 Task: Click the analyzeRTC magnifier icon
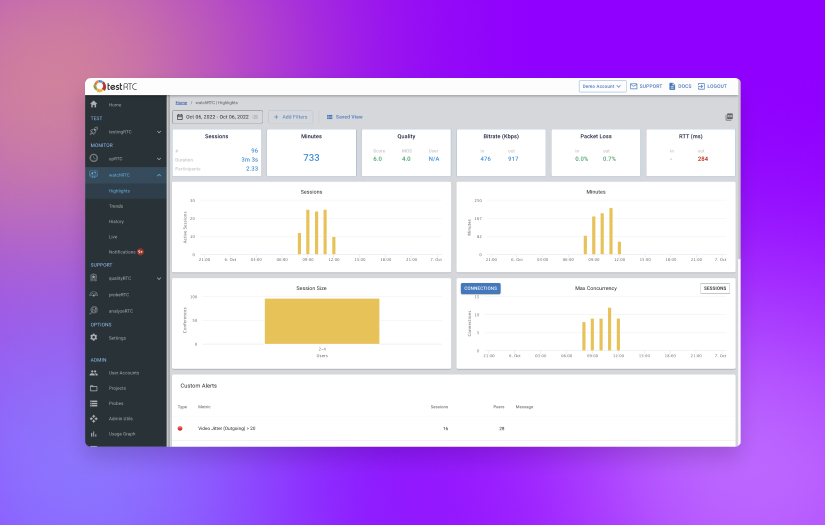[x=94, y=311]
